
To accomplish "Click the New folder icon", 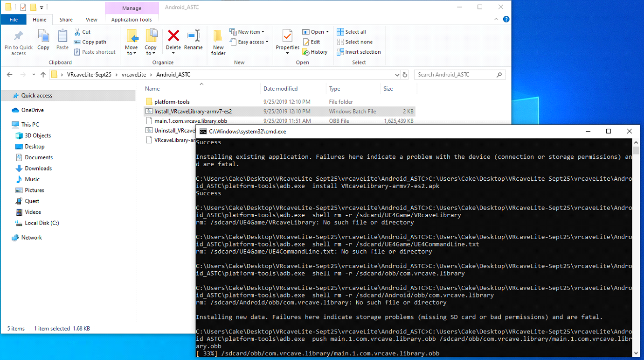I will tap(218, 37).
